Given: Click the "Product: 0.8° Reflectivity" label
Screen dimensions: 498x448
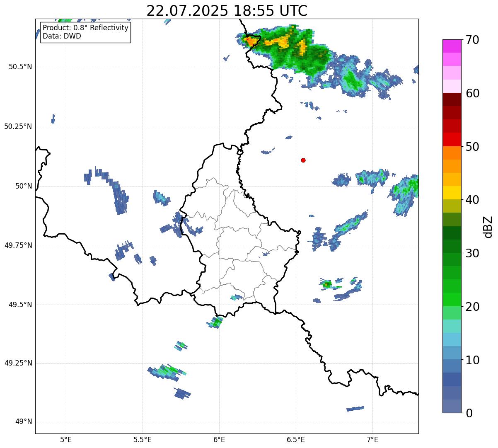Looking at the screenshot, I should click(x=85, y=28).
